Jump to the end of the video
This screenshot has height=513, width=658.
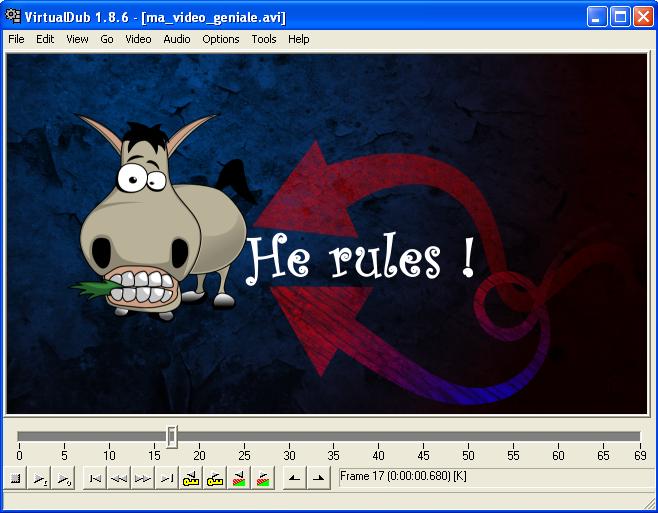(167, 478)
